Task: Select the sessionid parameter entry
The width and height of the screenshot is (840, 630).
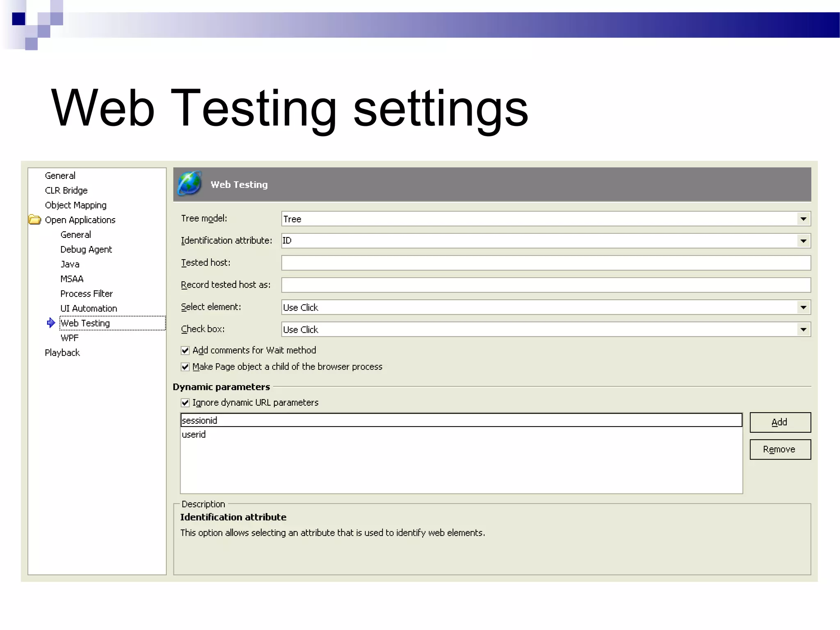Action: click(461, 420)
